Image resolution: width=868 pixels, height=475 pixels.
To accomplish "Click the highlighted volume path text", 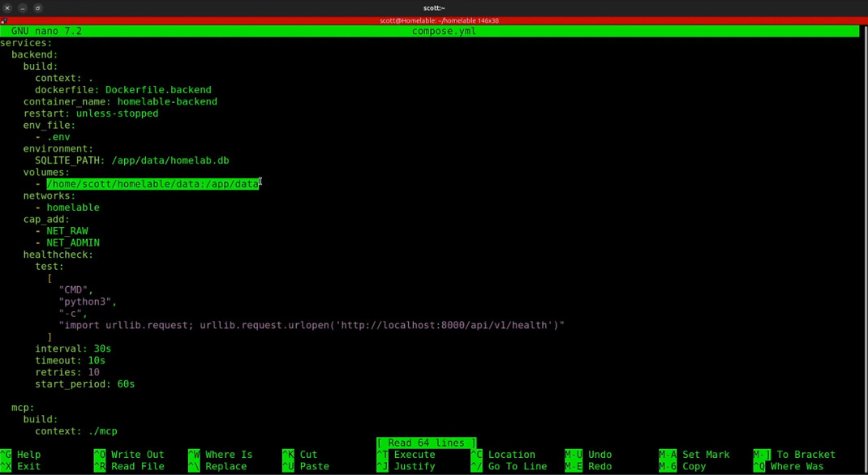I will (153, 184).
